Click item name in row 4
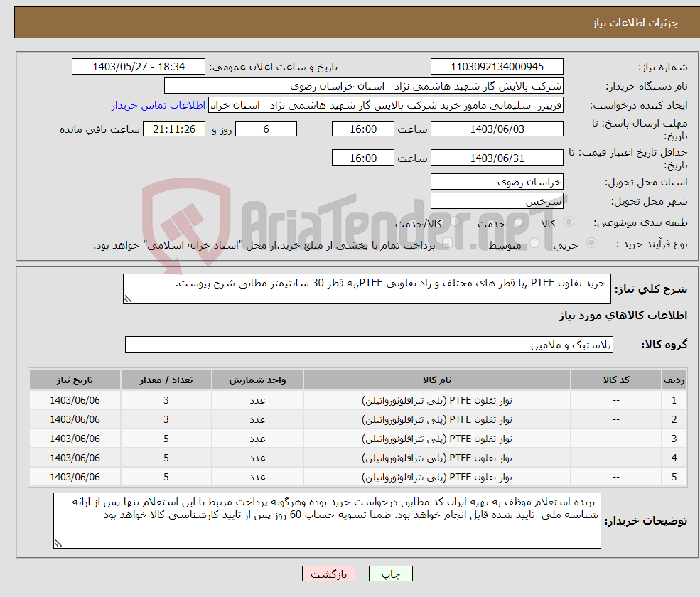The height and width of the screenshot is (597, 700). [436, 458]
